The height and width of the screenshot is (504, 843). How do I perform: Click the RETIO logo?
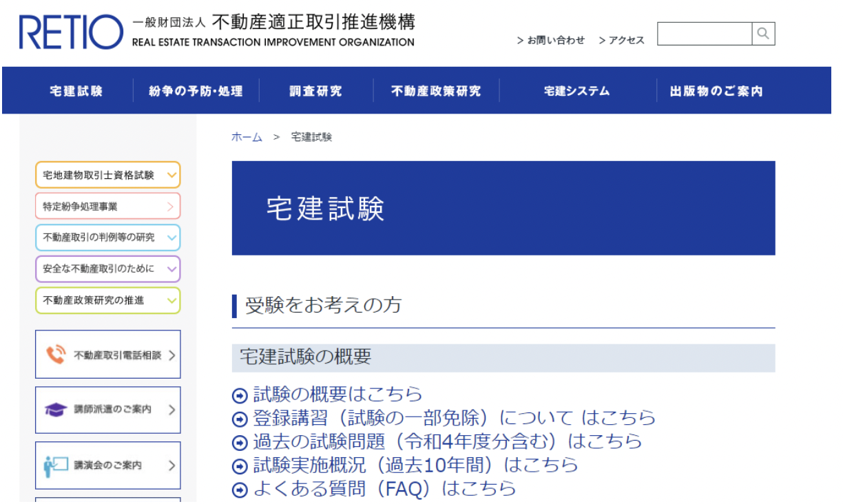tap(71, 32)
